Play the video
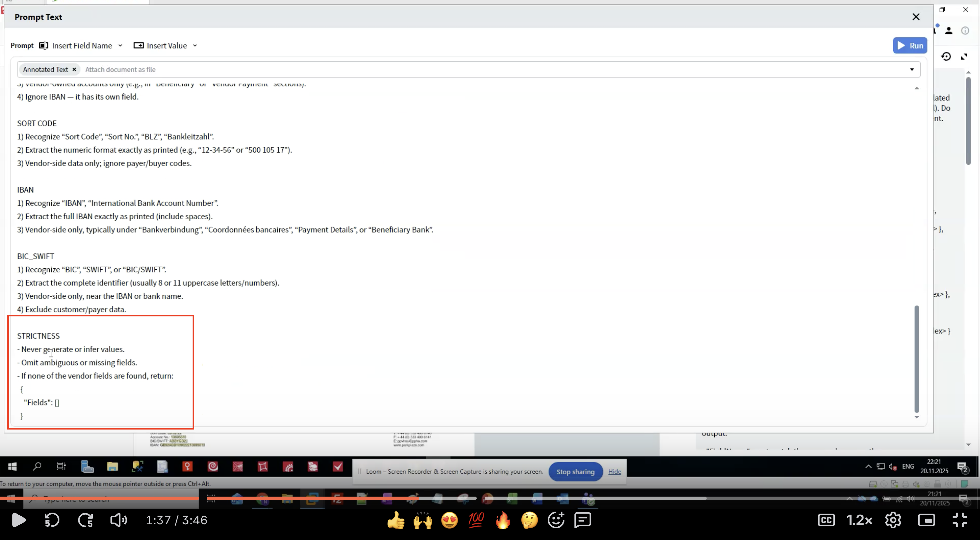980x540 pixels. coord(18,520)
